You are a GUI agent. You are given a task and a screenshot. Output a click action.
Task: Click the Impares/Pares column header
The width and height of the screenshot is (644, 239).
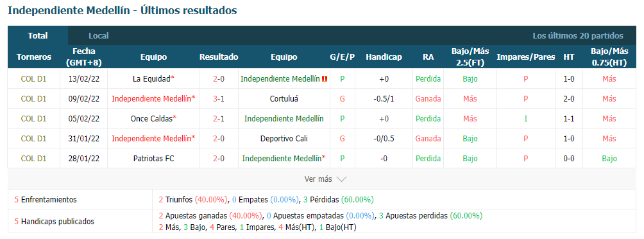pyautogui.click(x=526, y=57)
